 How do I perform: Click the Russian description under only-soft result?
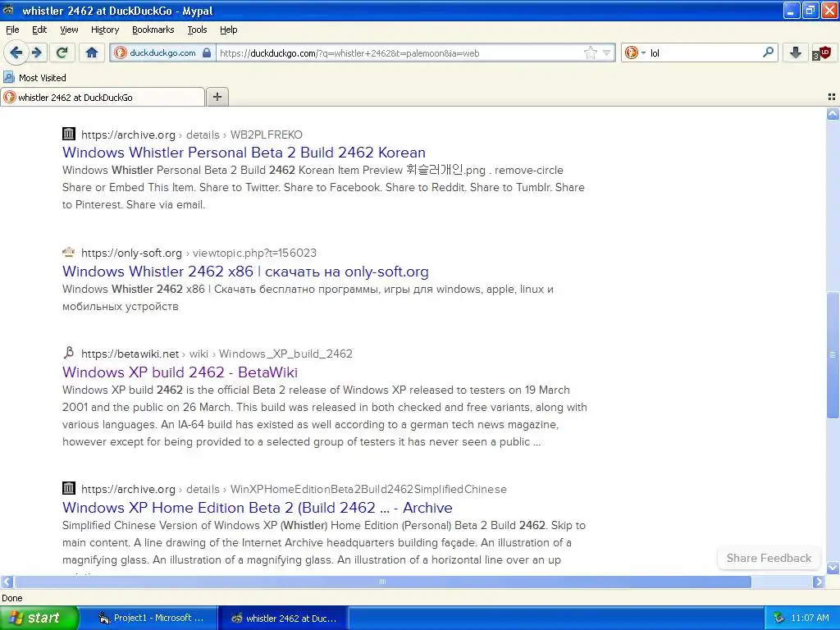308,297
